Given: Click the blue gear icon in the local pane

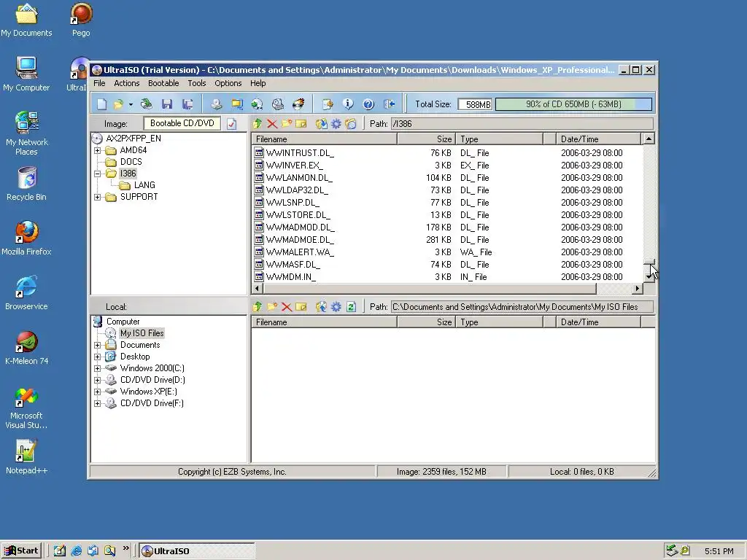Looking at the screenshot, I should (336, 307).
